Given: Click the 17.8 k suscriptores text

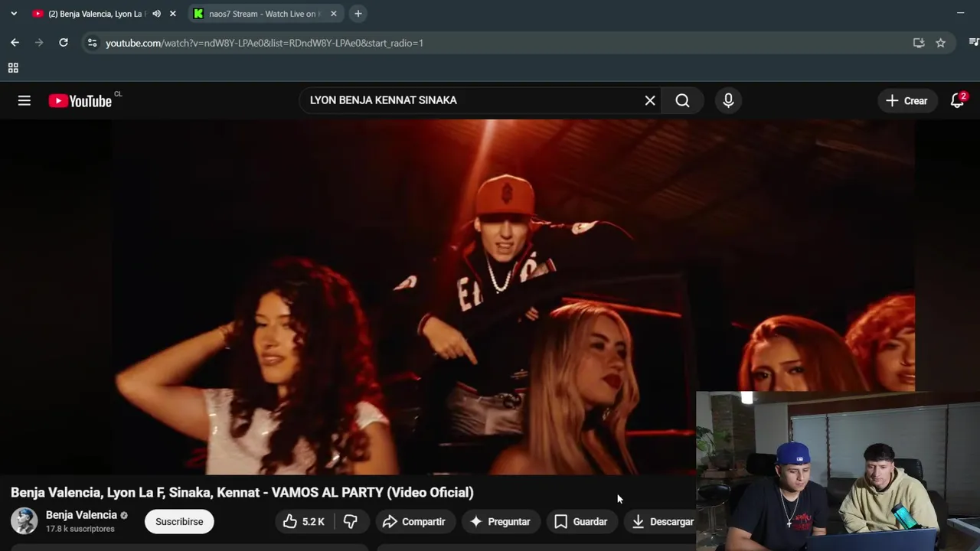Looking at the screenshot, I should 80,529.
